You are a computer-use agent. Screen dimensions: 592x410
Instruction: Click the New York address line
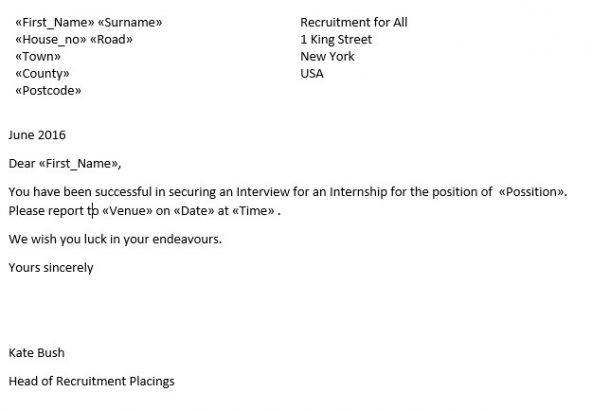pos(327,56)
